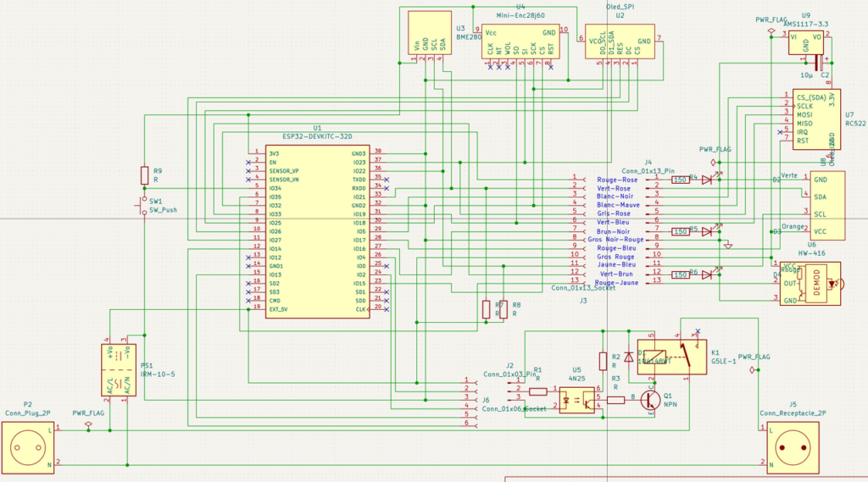Click the 'Verte' label near D2

point(789,175)
